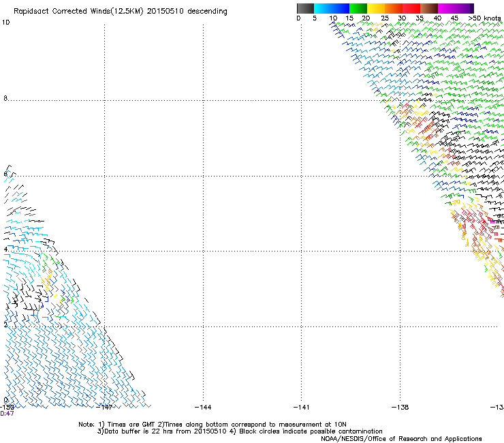Click the latitude axis label '4'

click(5, 249)
